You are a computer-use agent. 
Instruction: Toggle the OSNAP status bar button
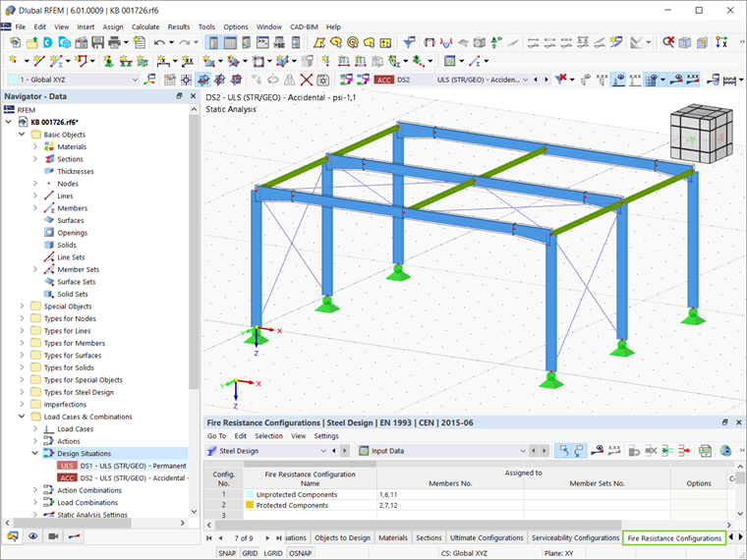click(300, 553)
